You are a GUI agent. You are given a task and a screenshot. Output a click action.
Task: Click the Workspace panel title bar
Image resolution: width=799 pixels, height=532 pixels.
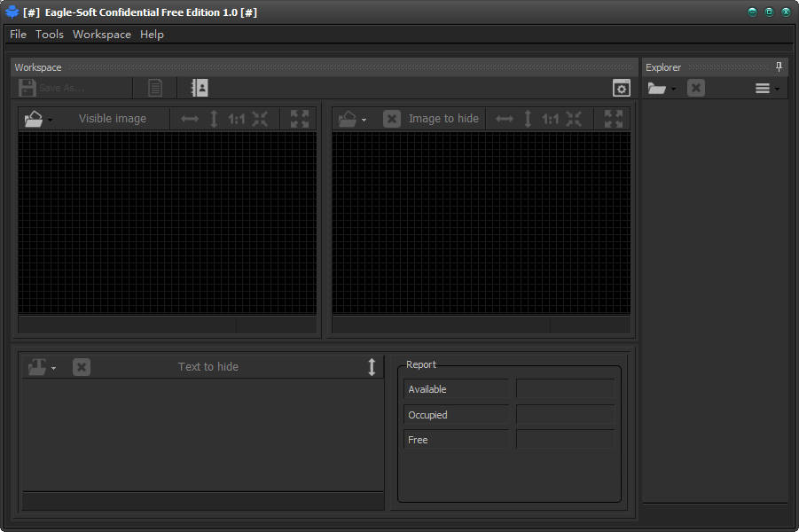(x=324, y=67)
